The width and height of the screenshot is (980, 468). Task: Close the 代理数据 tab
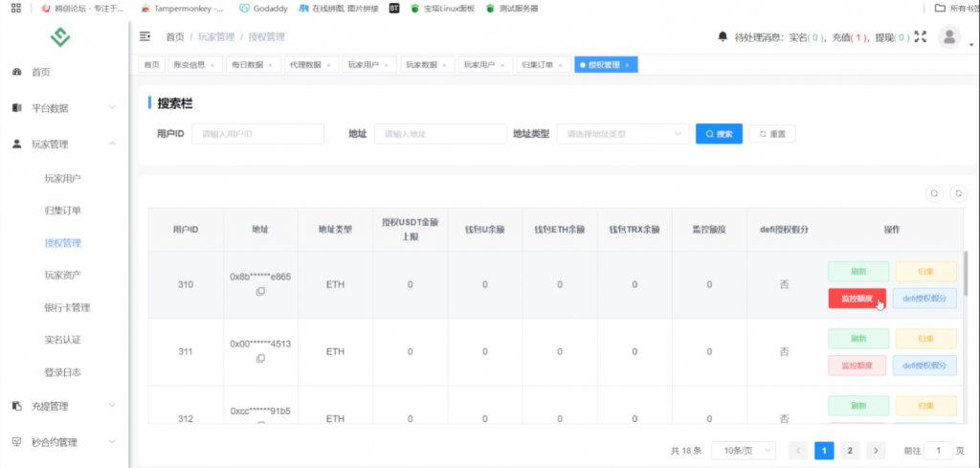click(328, 65)
